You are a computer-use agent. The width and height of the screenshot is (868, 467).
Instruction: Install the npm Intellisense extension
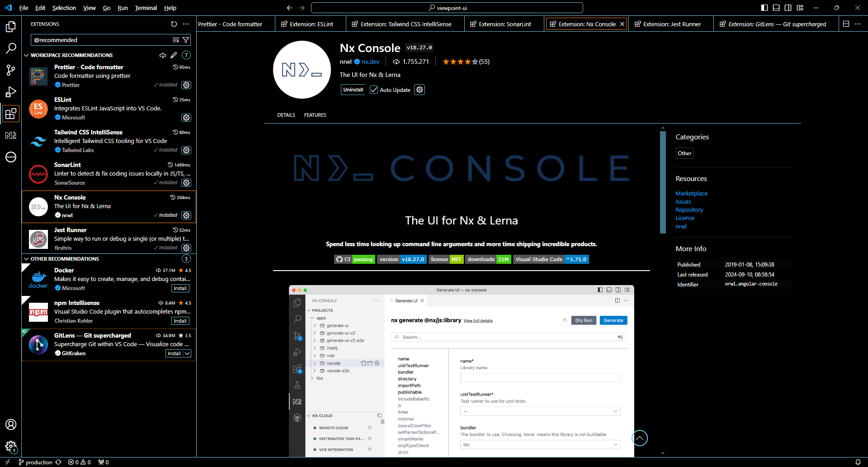[180, 321]
